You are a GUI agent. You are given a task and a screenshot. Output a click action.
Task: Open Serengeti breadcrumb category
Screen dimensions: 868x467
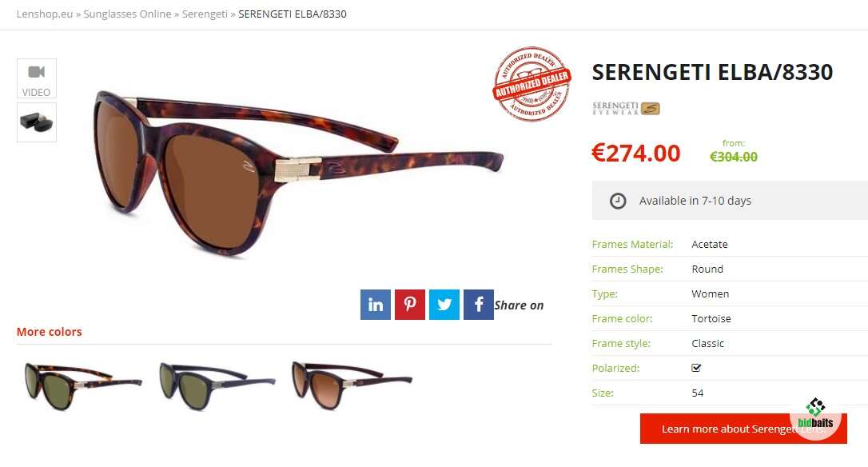(205, 14)
